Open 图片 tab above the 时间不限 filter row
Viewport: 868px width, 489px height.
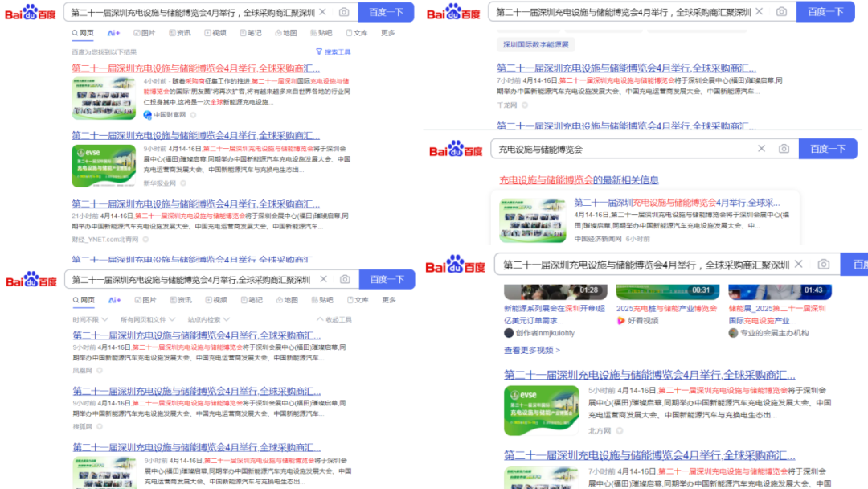coord(145,300)
